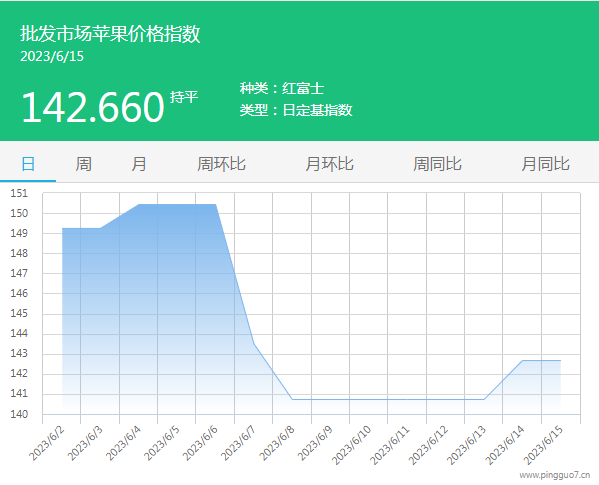Click the 140 y-axis label
Viewport: 599px width, 485px height.
(19, 414)
